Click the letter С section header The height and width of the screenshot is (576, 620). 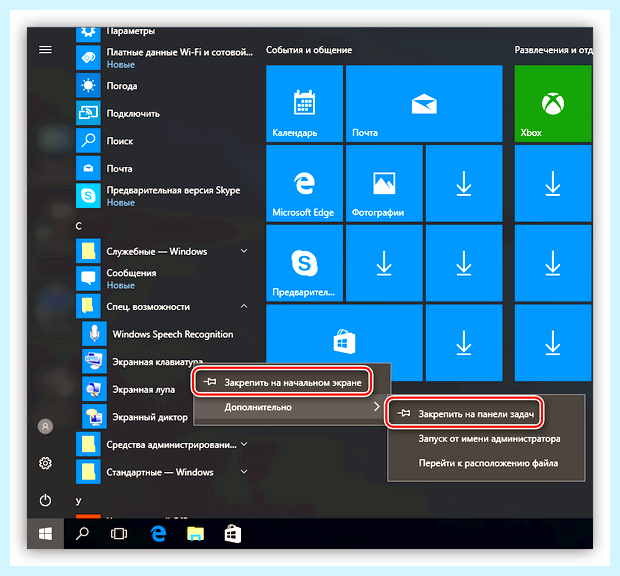coord(78,226)
